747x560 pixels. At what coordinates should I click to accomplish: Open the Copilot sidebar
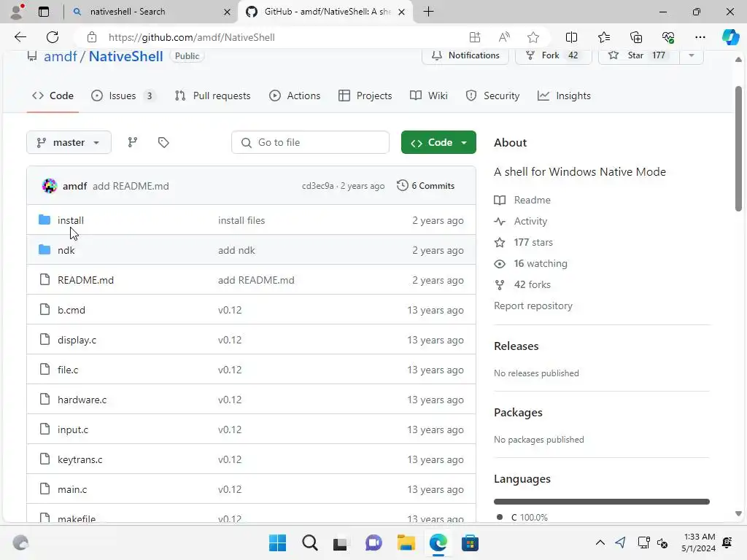coord(730,37)
